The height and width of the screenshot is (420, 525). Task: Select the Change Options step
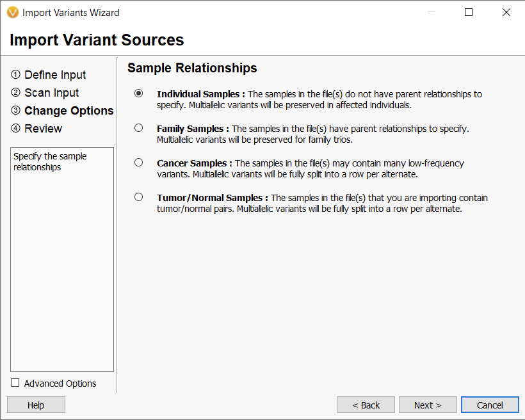tap(69, 111)
